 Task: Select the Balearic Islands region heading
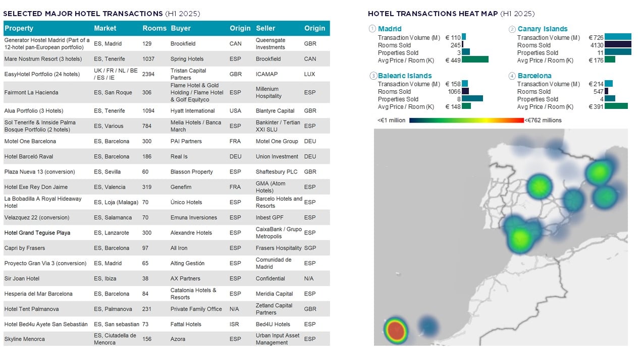click(x=405, y=76)
